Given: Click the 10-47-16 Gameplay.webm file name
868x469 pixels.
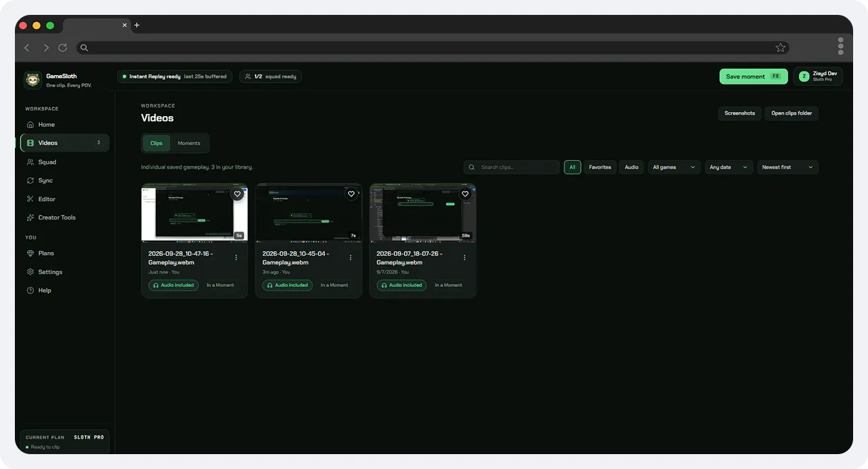Looking at the screenshot, I should coord(180,258).
